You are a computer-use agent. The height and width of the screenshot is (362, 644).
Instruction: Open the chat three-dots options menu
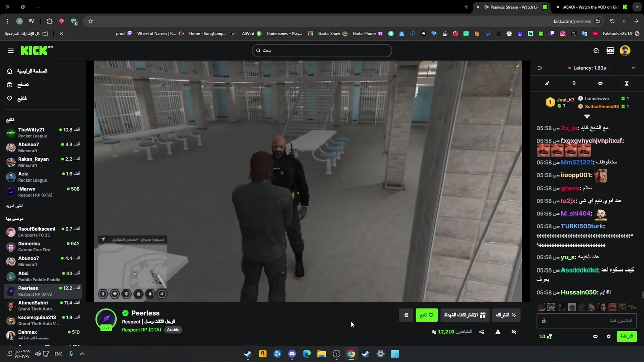click(x=633, y=68)
